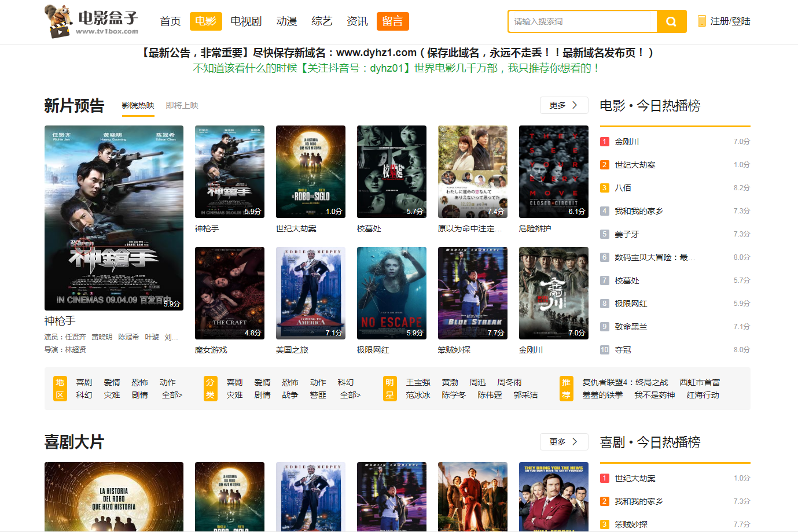Screen dimensions: 798x532
Task: Open 八佰 in today's hot ranking list
Action: click(x=623, y=188)
